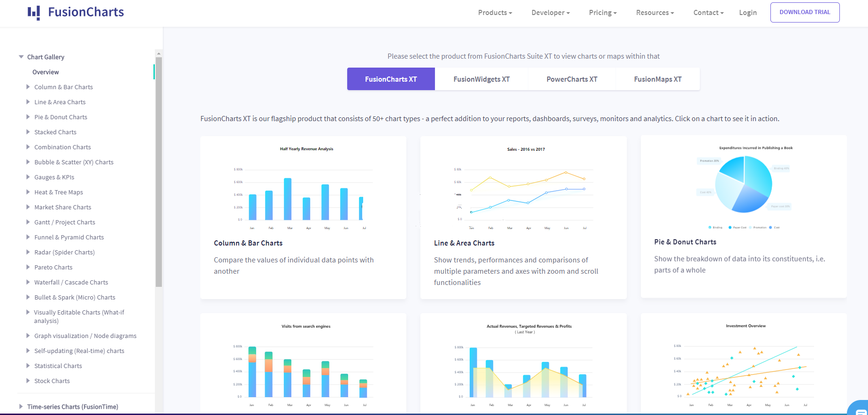The image size is (868, 415).
Task: Switch to the PowerCharts XT tab
Action: pyautogui.click(x=572, y=79)
